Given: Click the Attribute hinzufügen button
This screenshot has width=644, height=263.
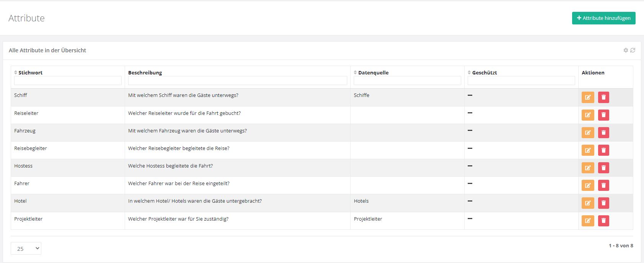Looking at the screenshot, I should coord(603,18).
